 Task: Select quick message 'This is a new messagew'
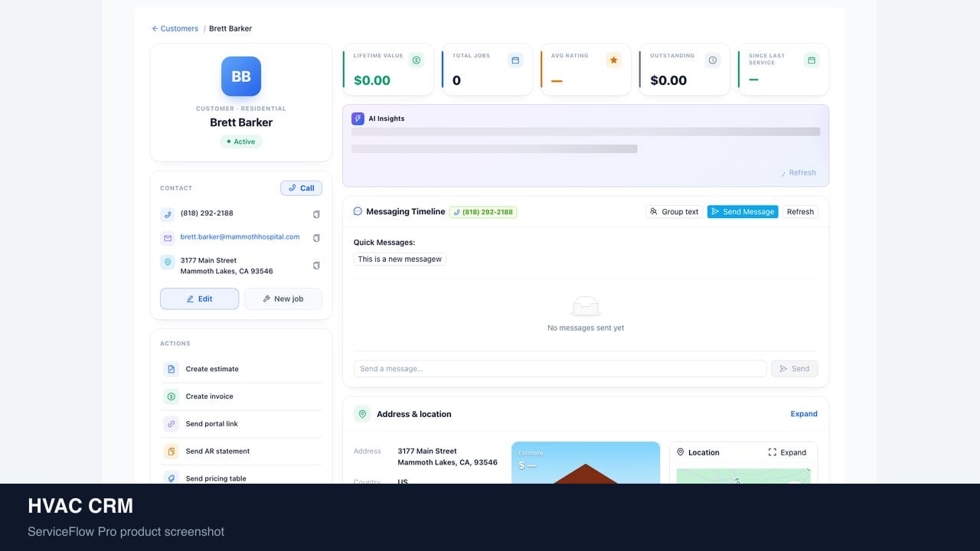(x=400, y=259)
